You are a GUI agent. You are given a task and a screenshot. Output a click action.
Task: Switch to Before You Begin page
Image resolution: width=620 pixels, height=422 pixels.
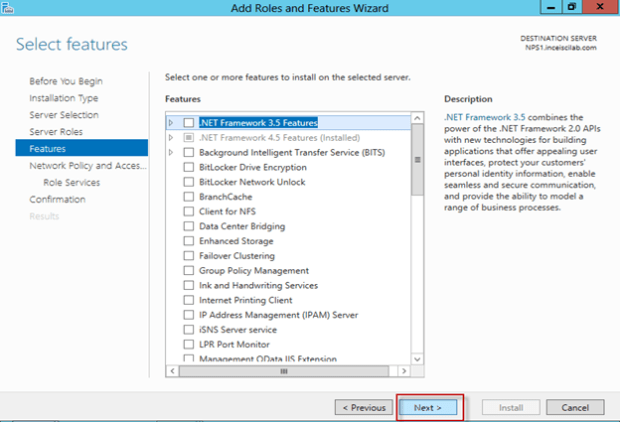tap(65, 81)
